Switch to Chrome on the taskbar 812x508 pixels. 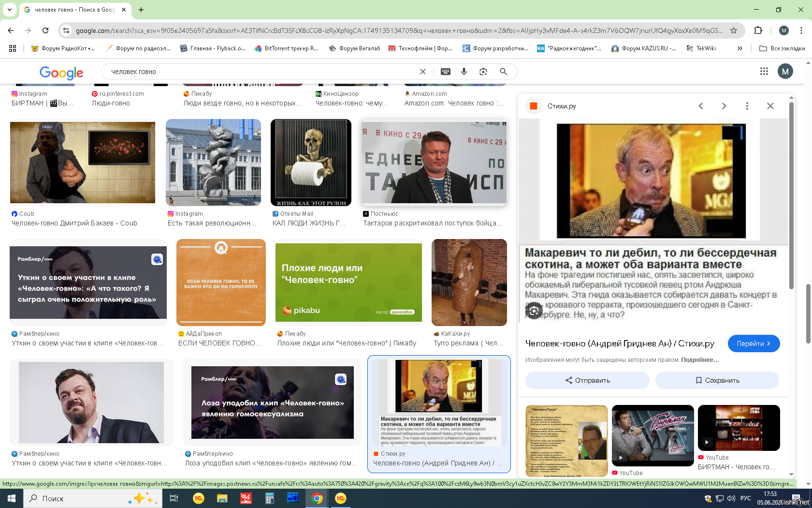[317, 498]
